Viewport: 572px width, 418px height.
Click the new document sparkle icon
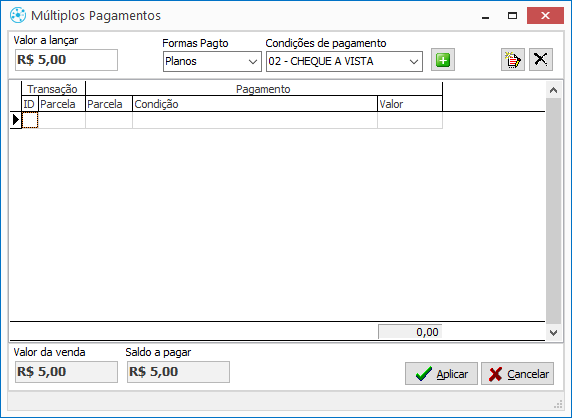tap(513, 60)
